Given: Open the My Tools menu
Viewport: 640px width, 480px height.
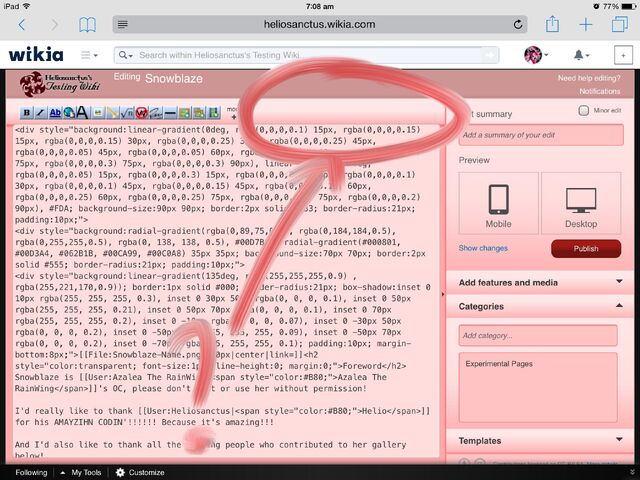Looking at the screenshot, I should tap(81, 473).
